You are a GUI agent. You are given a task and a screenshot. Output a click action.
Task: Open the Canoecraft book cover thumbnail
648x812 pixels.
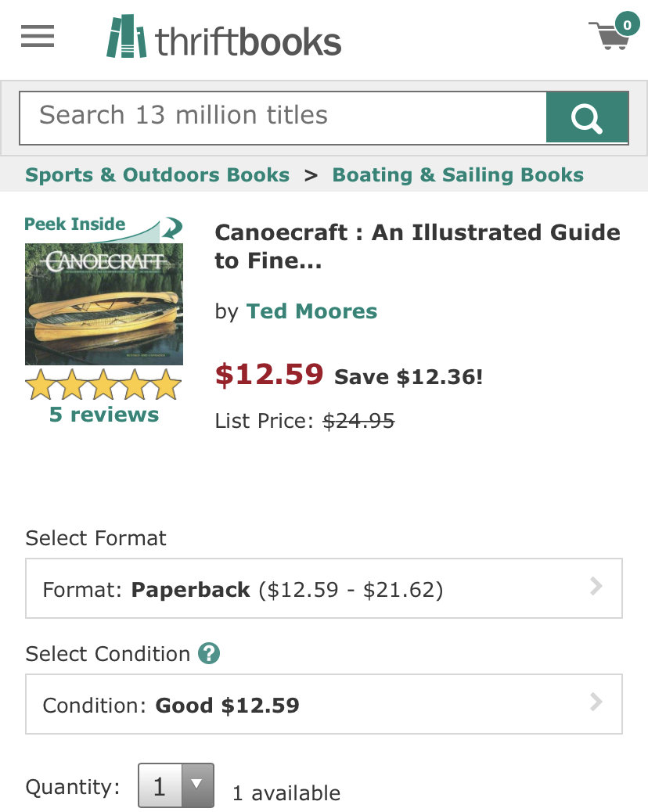pos(104,304)
